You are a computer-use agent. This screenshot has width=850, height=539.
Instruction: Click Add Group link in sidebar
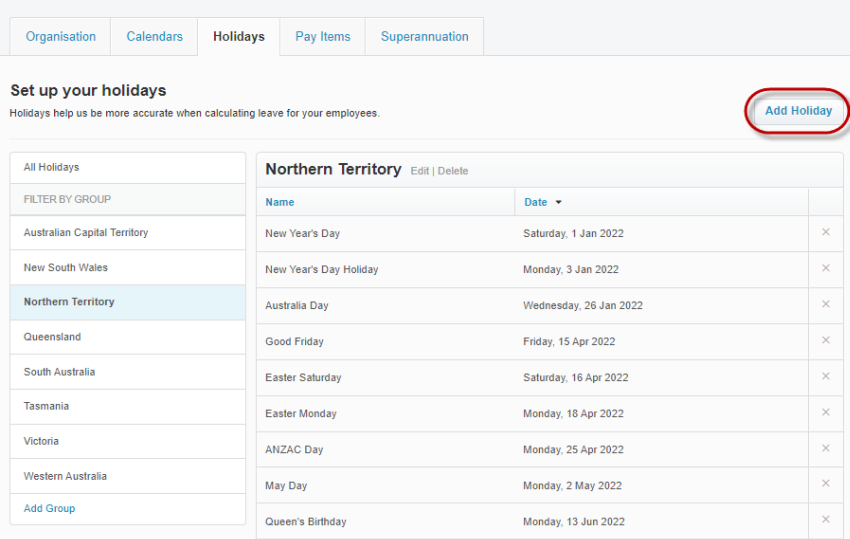pyautogui.click(x=49, y=508)
